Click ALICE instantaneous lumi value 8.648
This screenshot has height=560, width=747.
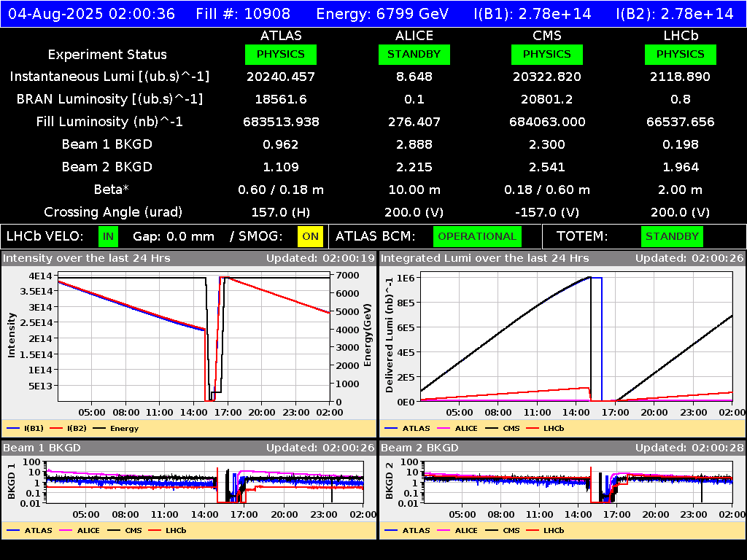click(x=414, y=77)
